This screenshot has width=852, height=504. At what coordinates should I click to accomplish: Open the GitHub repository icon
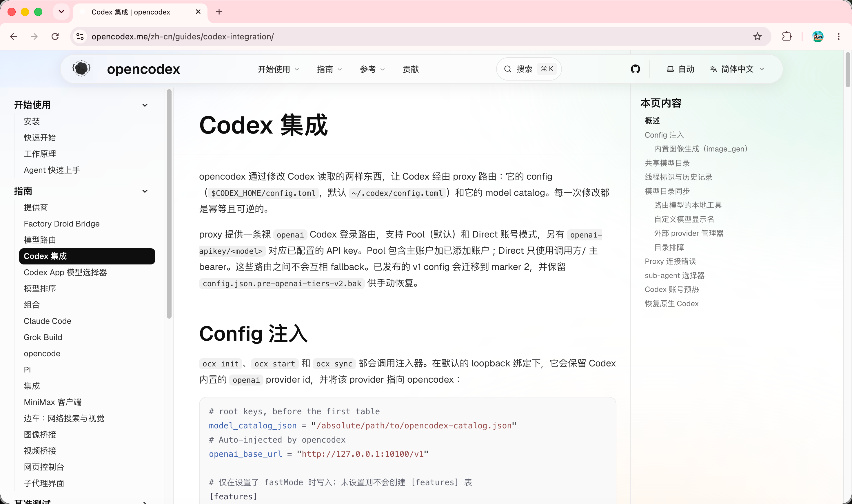[x=635, y=69]
